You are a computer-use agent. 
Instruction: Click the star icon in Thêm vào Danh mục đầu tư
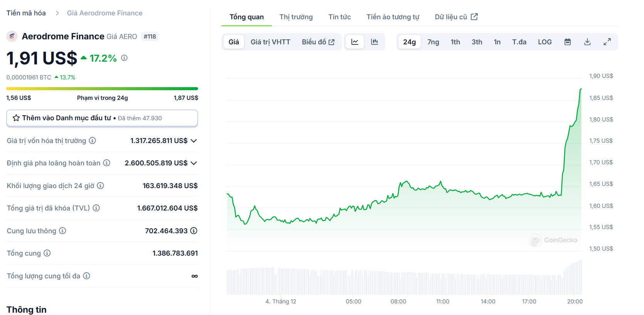pos(16,118)
